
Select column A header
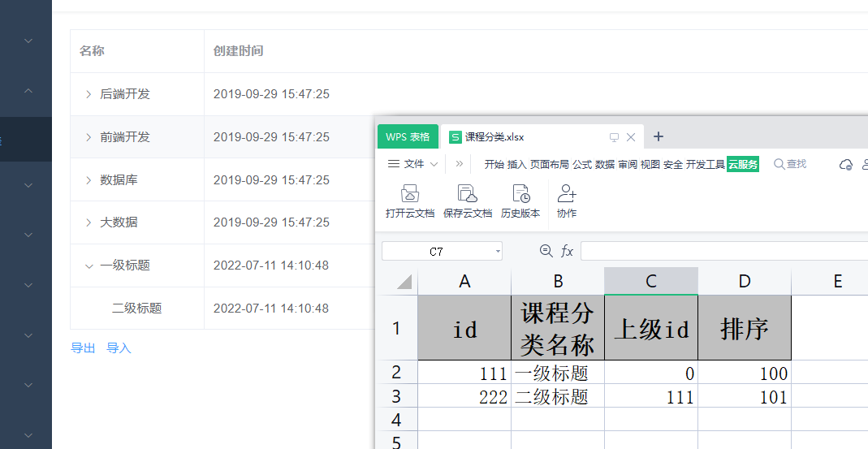click(464, 281)
